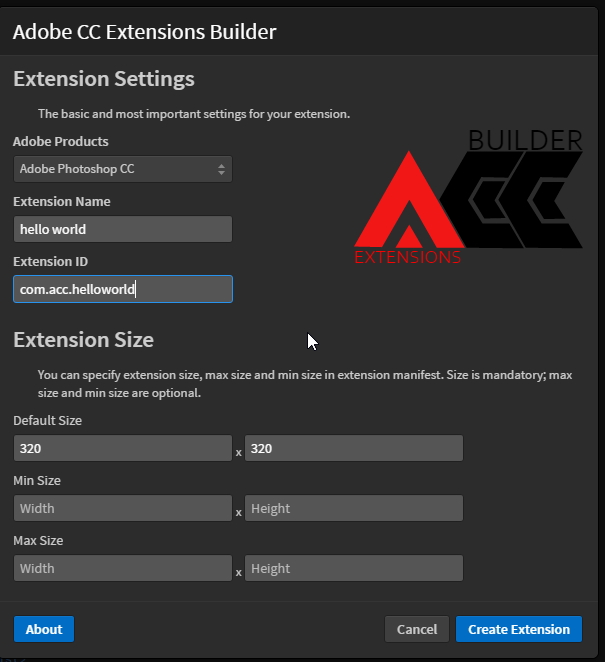The width and height of the screenshot is (605, 662).
Task: Open the About dialog button
Action: 44,629
